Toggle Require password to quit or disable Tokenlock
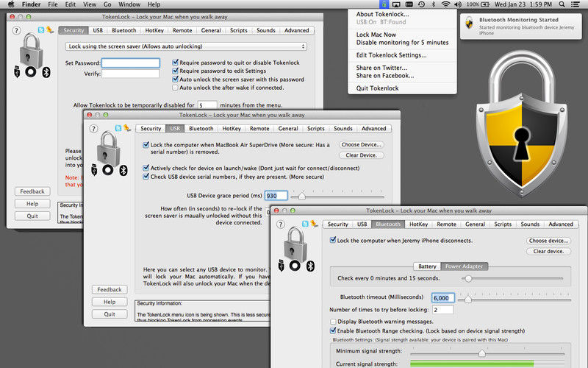588x368 pixels. [x=175, y=63]
